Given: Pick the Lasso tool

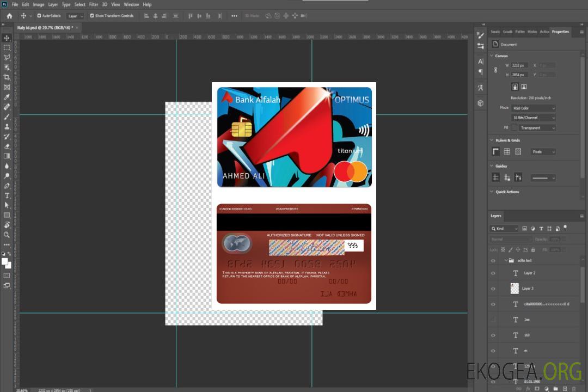Looking at the screenshot, I should pos(7,57).
